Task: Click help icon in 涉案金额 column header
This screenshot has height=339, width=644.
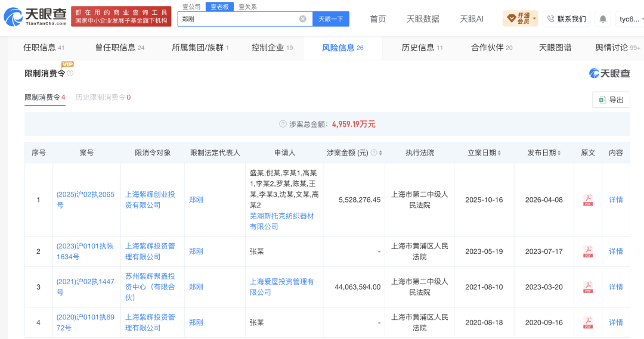Action: pos(374,153)
